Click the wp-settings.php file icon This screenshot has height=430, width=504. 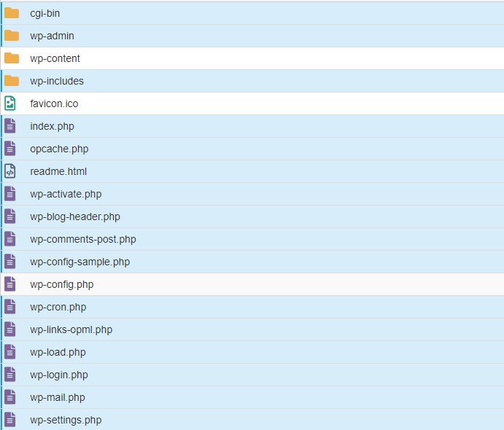[10, 420]
